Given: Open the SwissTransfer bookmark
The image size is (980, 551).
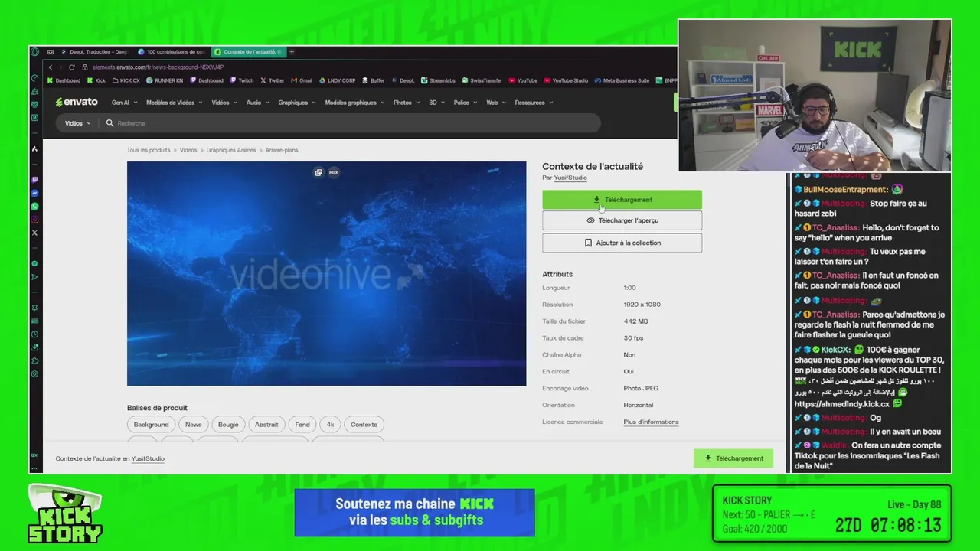Looking at the screenshot, I should point(482,80).
